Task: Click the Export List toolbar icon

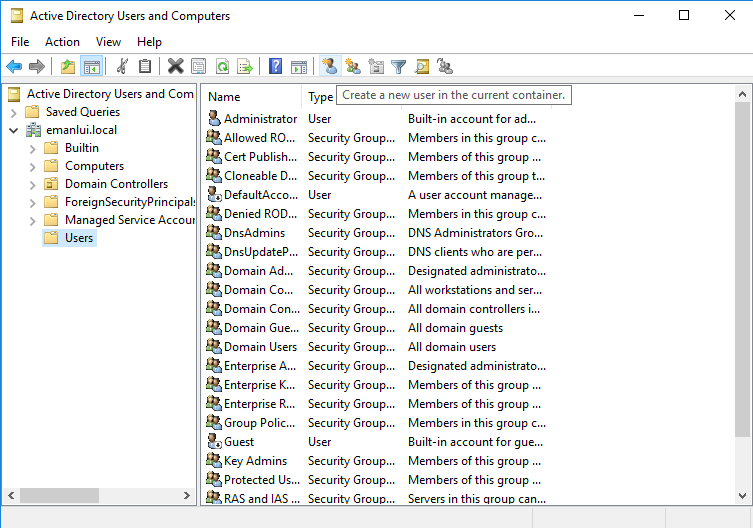Action: pos(244,67)
